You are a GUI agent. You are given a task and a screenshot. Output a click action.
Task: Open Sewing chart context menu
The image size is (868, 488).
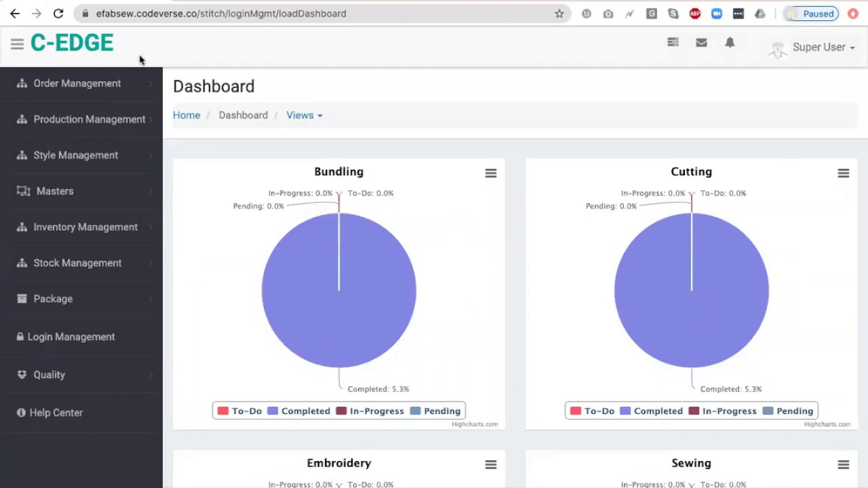844,465
